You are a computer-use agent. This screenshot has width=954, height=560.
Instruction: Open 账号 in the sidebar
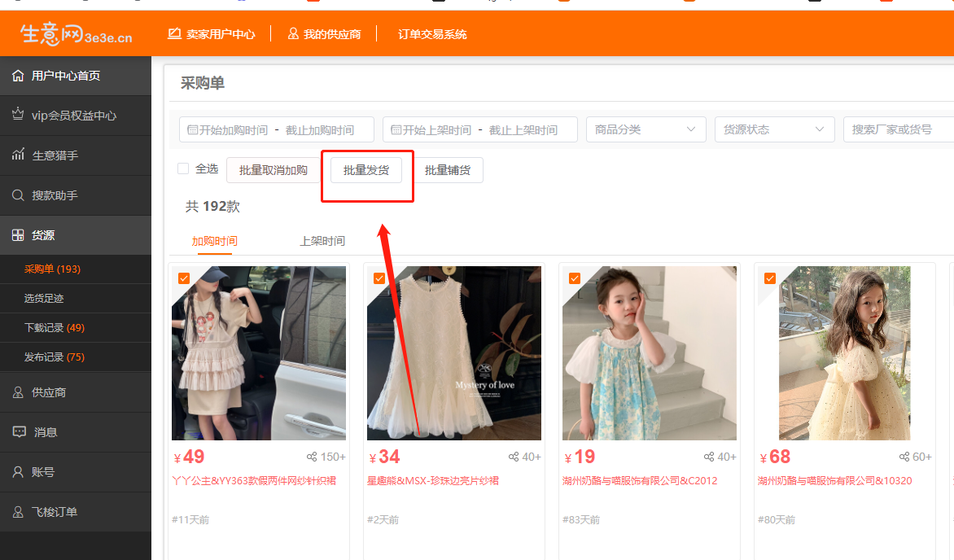[76, 472]
